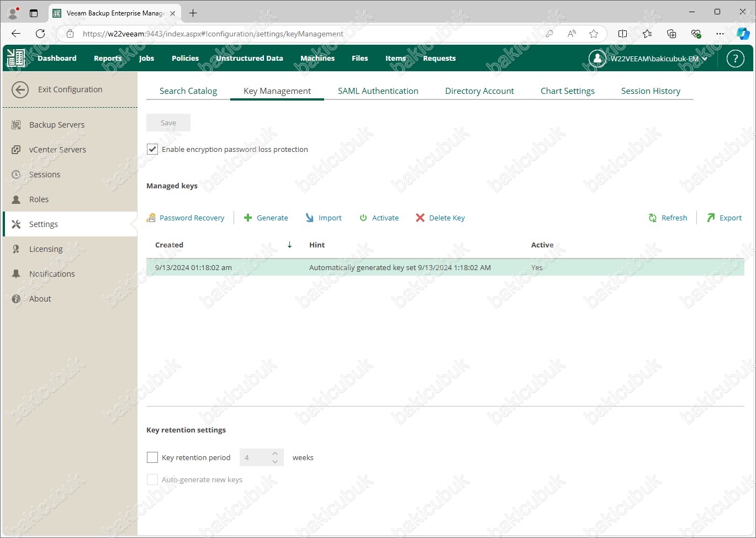Click the green plus Generate icon
Viewport: 756px width, 538px height.
[x=248, y=218]
